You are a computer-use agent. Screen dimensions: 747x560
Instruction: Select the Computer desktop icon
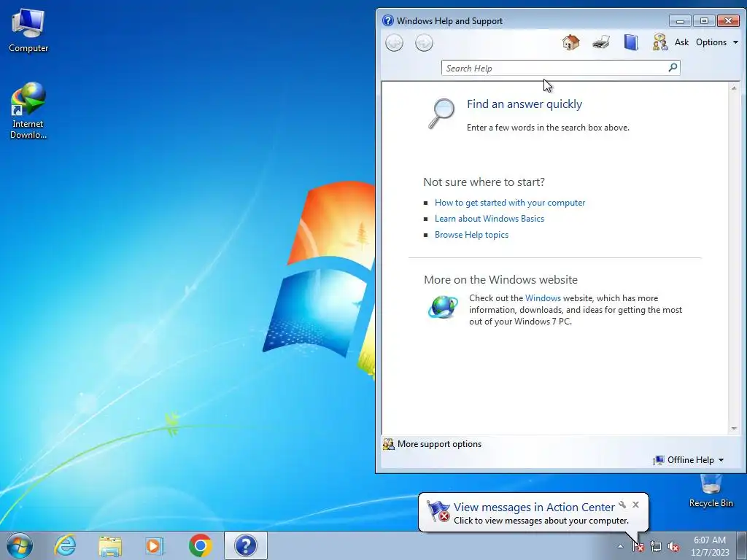click(28, 31)
